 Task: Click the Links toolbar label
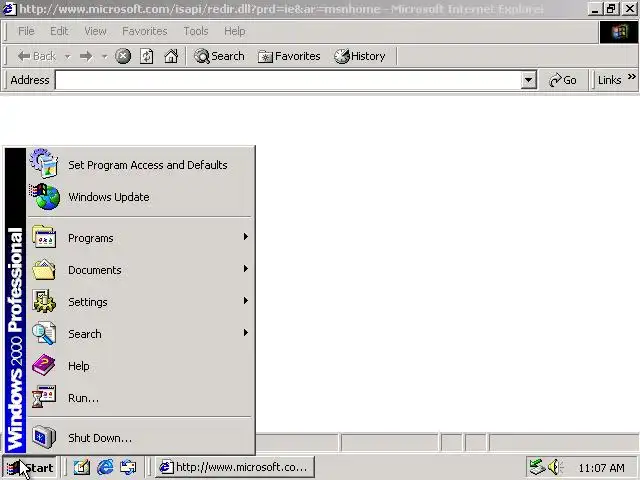609,80
